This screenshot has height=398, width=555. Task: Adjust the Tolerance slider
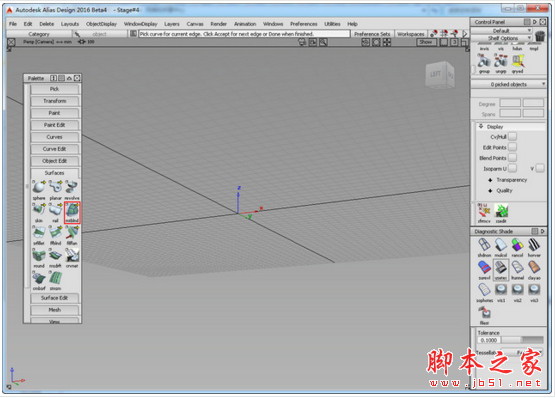point(522,340)
